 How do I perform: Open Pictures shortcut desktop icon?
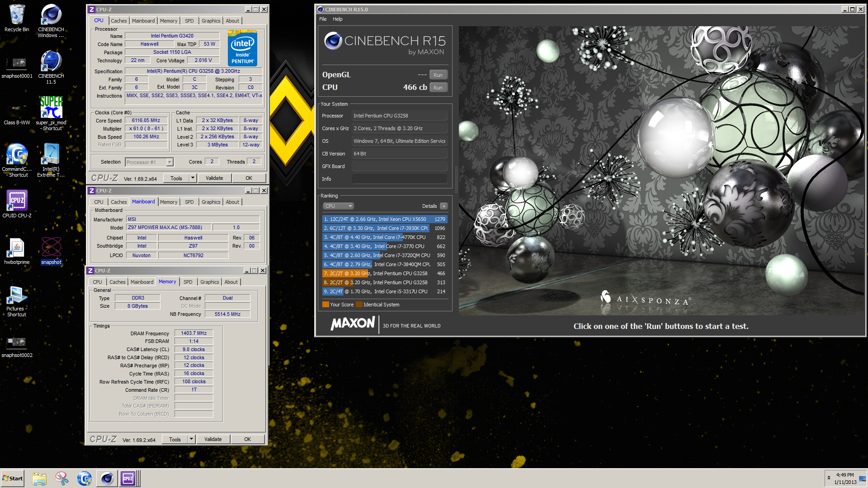pyautogui.click(x=17, y=301)
